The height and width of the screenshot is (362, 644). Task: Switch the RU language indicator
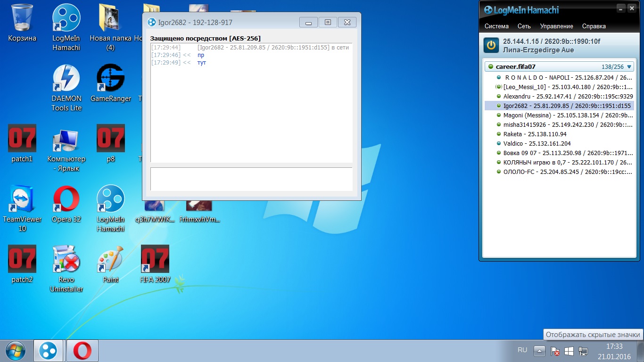point(522,350)
